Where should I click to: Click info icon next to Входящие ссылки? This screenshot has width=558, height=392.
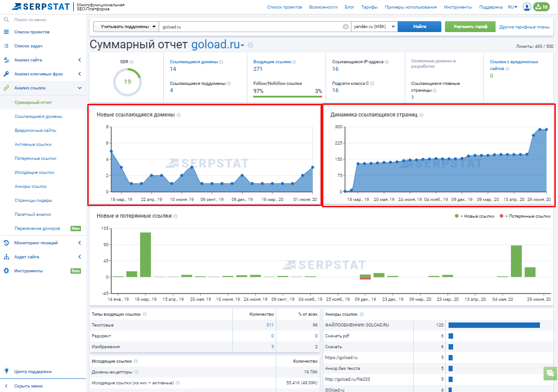tap(294, 62)
